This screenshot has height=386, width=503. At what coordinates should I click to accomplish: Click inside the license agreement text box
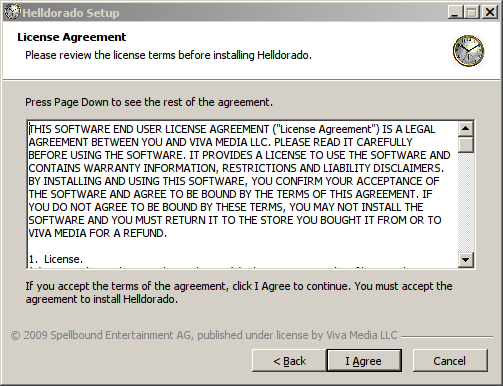(243, 195)
